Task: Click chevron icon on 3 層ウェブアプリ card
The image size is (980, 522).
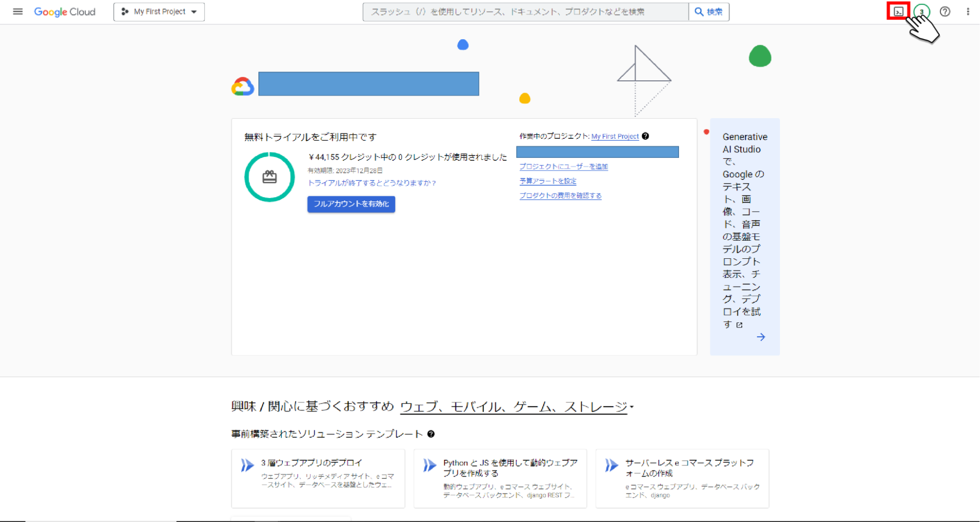Action: click(247, 465)
